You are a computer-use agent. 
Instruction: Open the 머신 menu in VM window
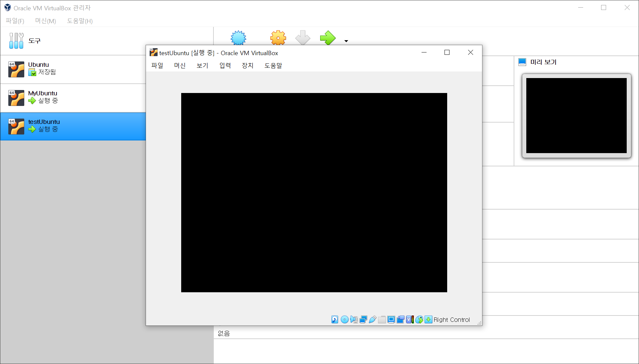[180, 65]
